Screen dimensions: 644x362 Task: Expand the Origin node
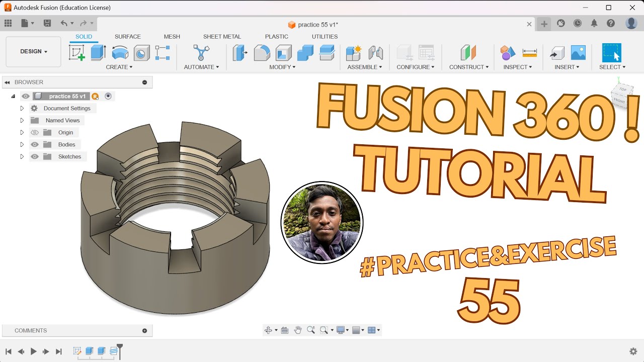22,132
